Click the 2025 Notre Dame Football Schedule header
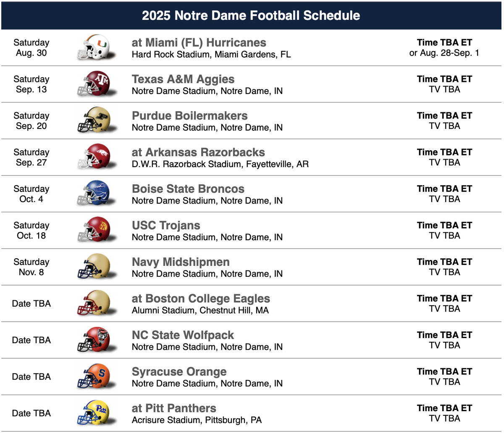Screen dimensions: 504x433 click(251, 16)
